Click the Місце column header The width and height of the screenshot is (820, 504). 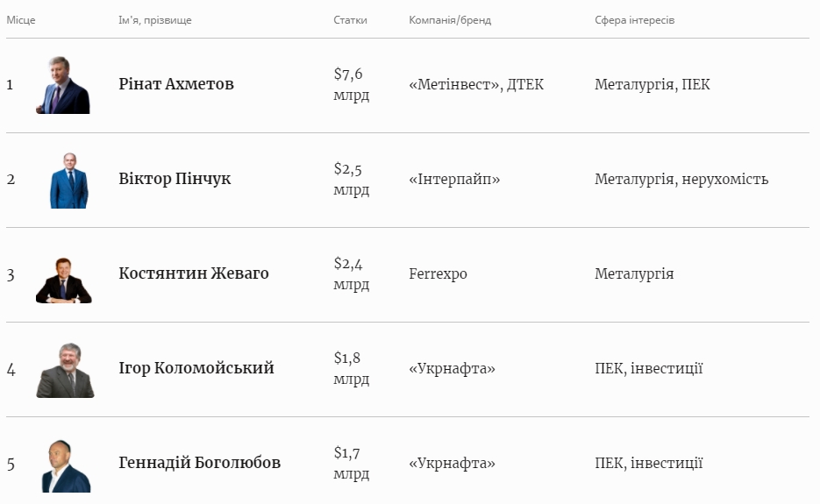21,20
